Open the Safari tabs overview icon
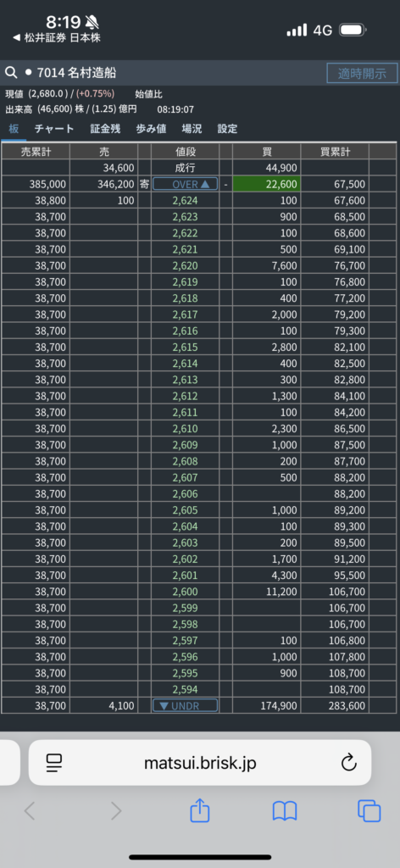400x868 pixels. pos(369,811)
